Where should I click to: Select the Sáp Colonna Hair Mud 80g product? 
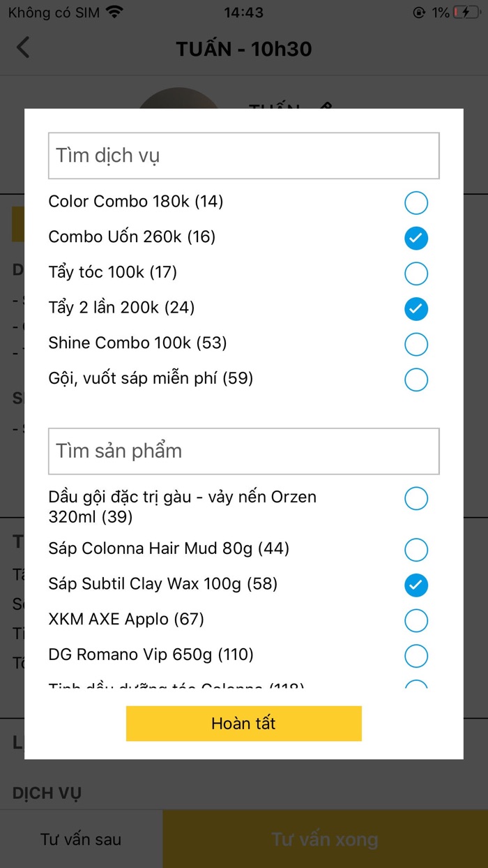click(415, 550)
